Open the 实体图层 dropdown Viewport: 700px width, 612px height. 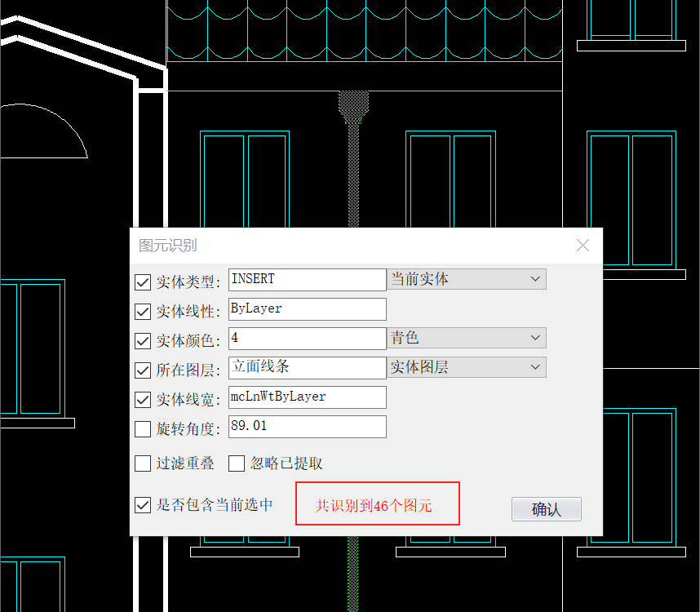click(x=467, y=367)
